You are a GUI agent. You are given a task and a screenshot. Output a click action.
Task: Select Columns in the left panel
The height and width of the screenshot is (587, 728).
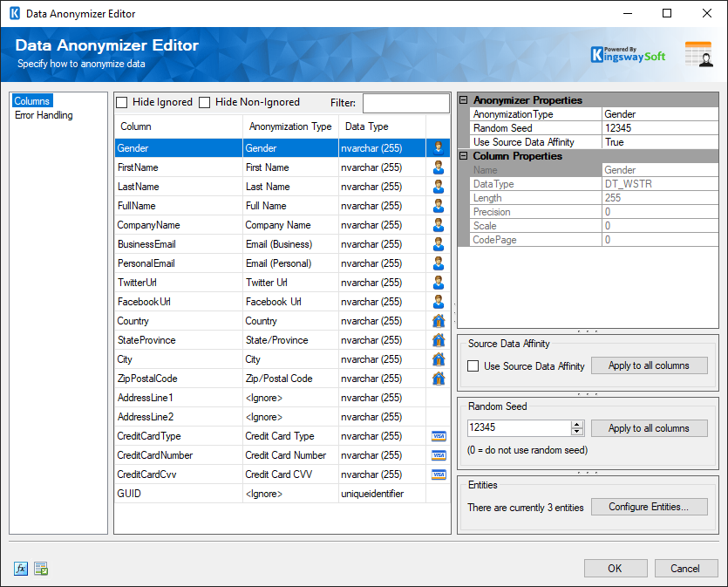click(x=32, y=100)
